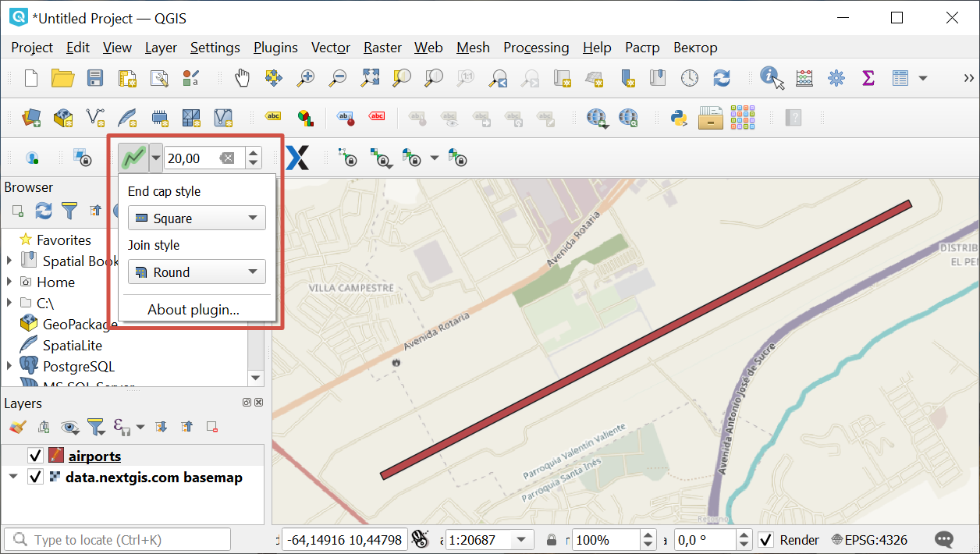Open the Processing Toolbox gear icon
This screenshot has width=980, height=554.
(836, 78)
